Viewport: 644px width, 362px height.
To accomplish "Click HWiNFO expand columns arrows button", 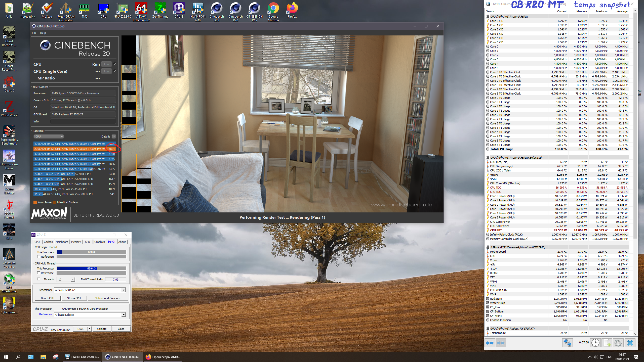I will 490,343.
